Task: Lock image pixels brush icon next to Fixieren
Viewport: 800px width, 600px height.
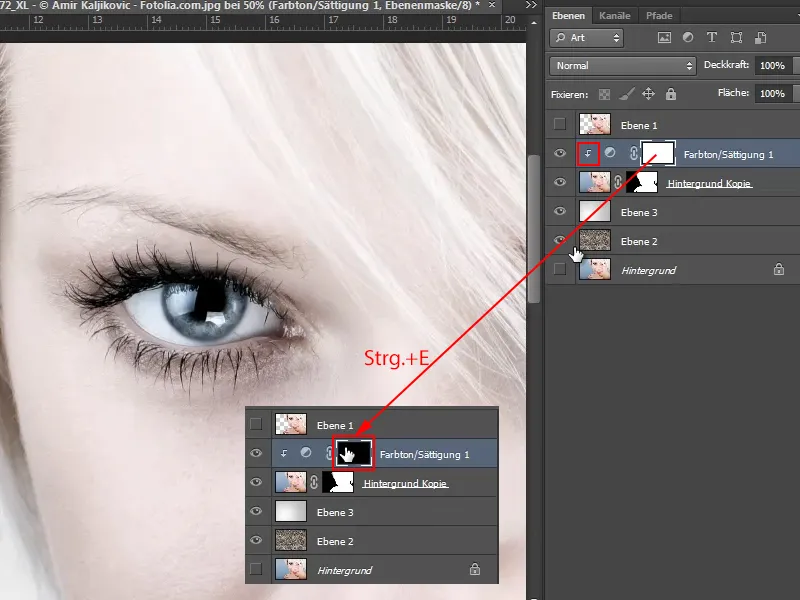Action: (x=627, y=94)
